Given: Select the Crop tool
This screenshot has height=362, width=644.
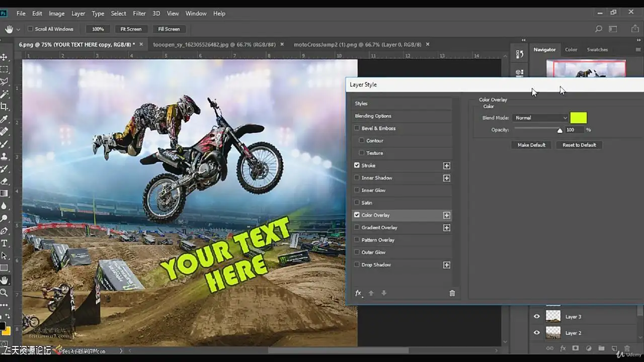Looking at the screenshot, I should pos(5,107).
